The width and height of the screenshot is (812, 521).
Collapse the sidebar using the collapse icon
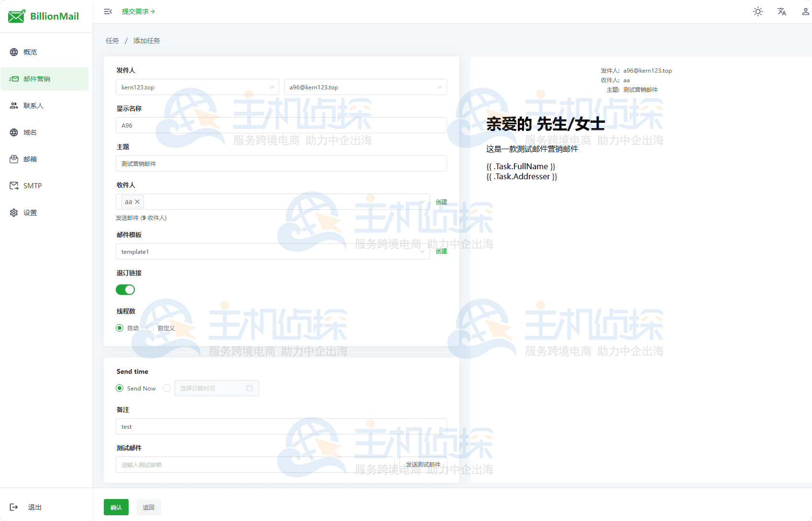click(108, 11)
